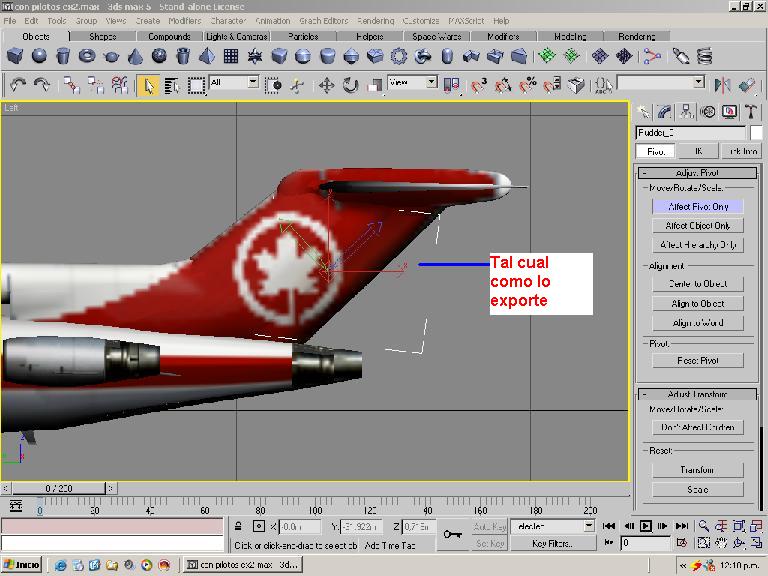Select the Rotate transform tool
The width and height of the screenshot is (768, 576).
pyautogui.click(x=351, y=85)
